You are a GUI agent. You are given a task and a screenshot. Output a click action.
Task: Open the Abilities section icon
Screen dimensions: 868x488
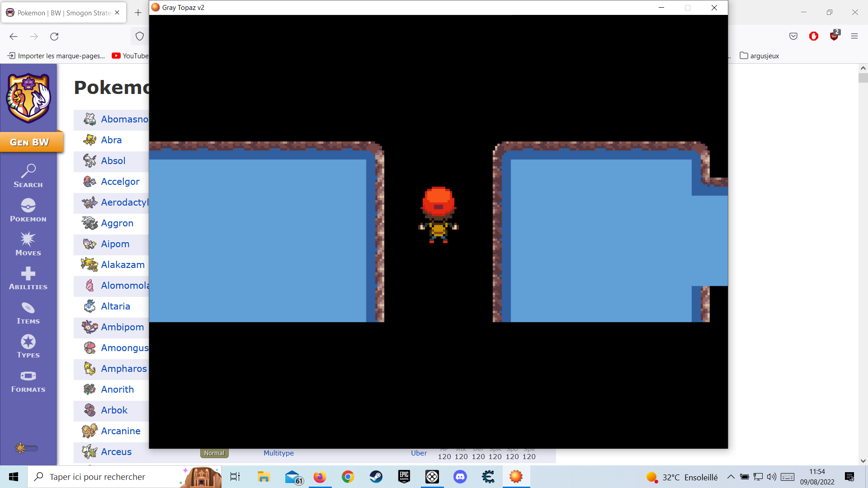pyautogui.click(x=28, y=278)
